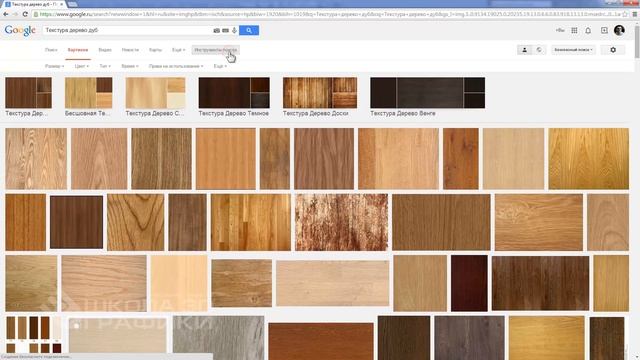Click the browser forward arrow
Viewport: 640px width, 360px height.
(x=16, y=14)
